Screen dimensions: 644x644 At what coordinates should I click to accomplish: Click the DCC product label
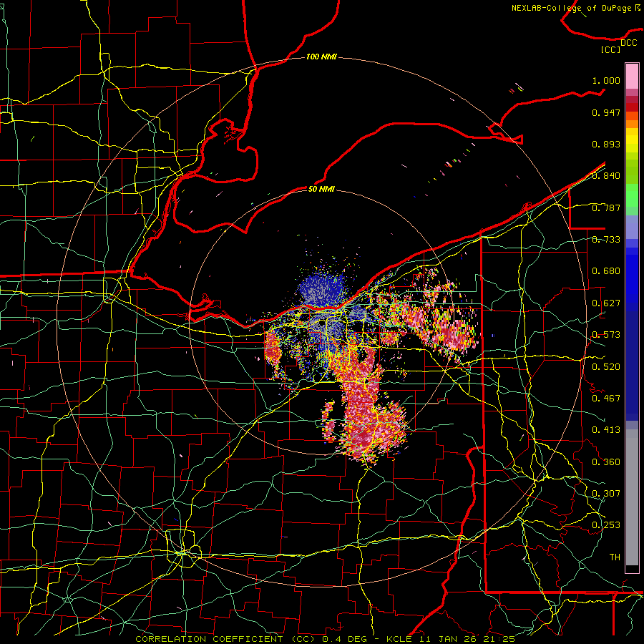pos(628,43)
